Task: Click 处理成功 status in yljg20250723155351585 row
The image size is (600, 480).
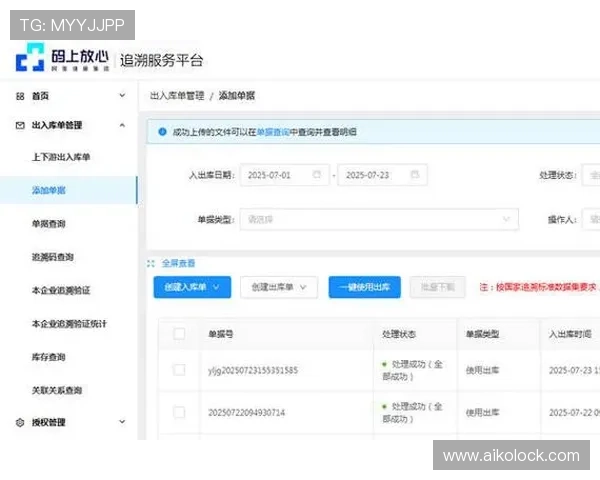Action: [x=412, y=370]
